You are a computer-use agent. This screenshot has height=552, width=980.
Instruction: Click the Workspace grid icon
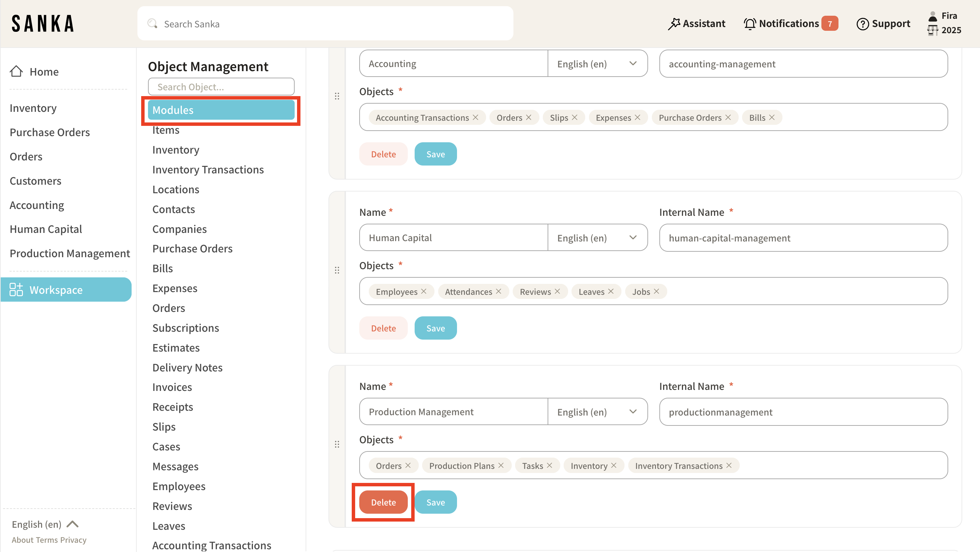tap(16, 290)
